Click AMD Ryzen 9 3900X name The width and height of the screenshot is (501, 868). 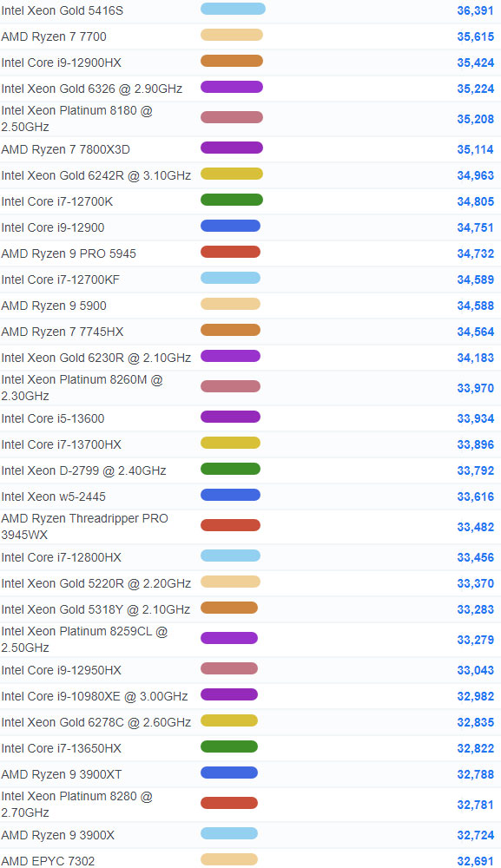[57, 835]
